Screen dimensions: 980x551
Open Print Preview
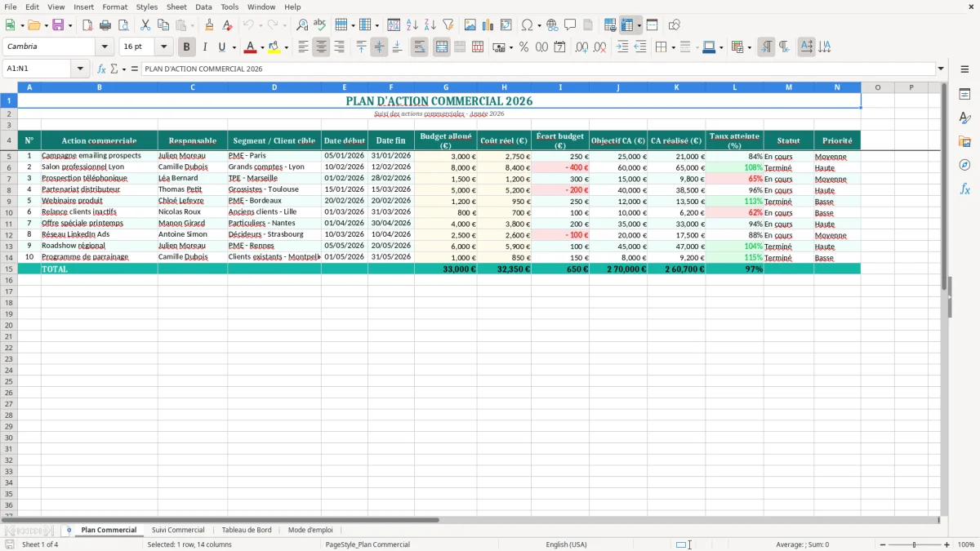pos(123,25)
